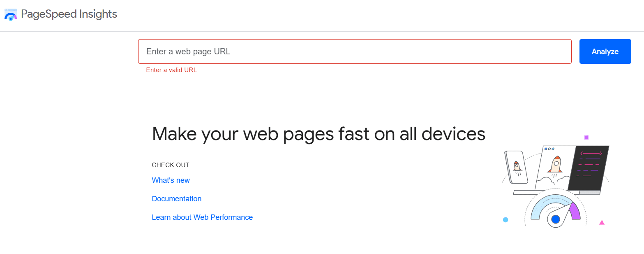This screenshot has width=644, height=254.
Task: Click the PageSpeed Insights header title
Action: coord(69,14)
